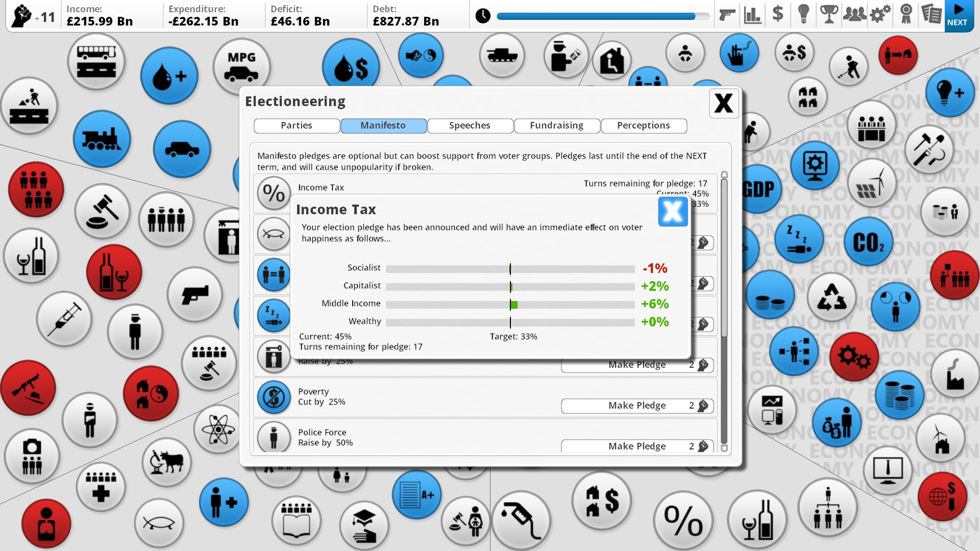Expand the Police Force pledge details

[275, 437]
